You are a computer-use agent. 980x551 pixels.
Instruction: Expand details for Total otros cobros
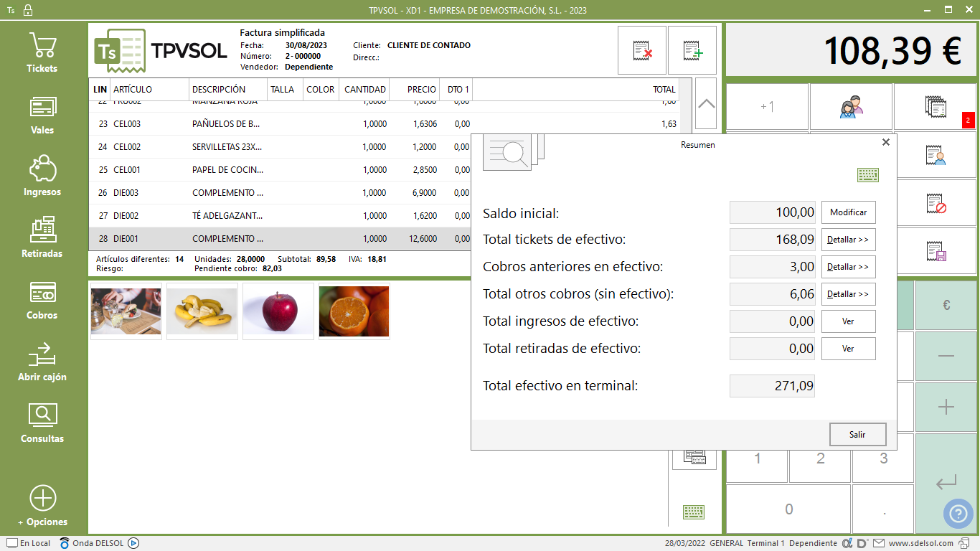click(848, 294)
